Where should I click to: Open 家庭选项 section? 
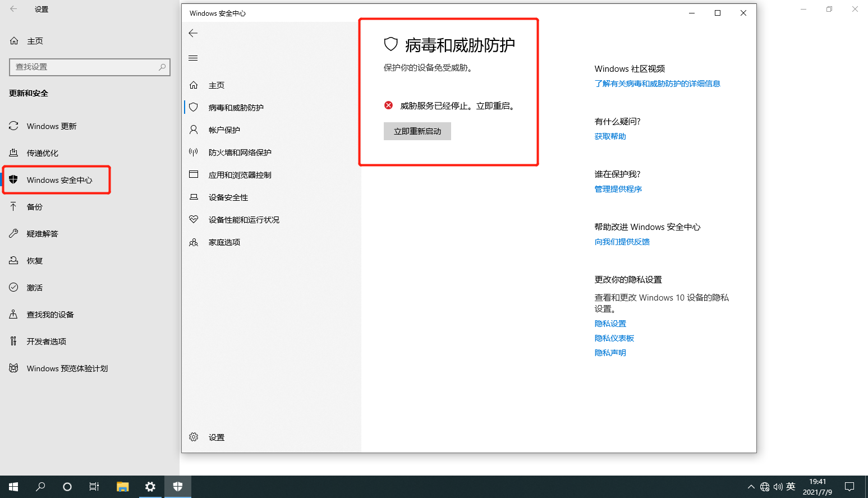[x=224, y=242]
